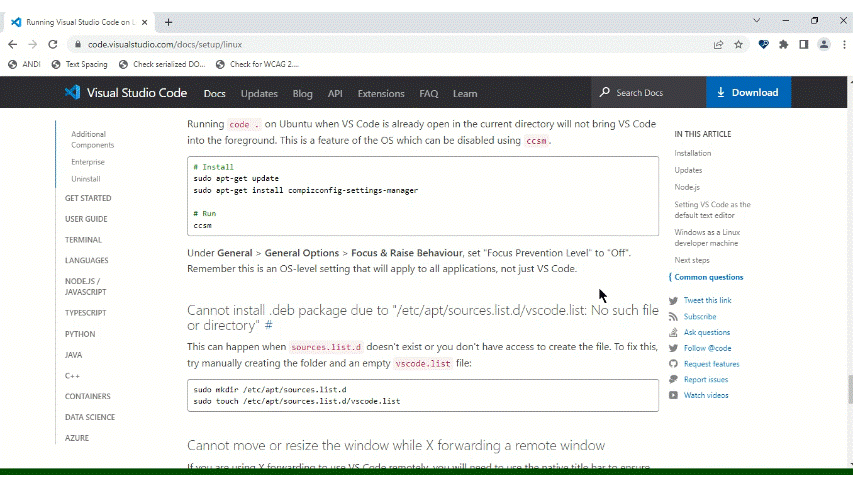The image size is (853, 480).
Task: Open the Extensions puzzle icon
Action: click(x=783, y=45)
